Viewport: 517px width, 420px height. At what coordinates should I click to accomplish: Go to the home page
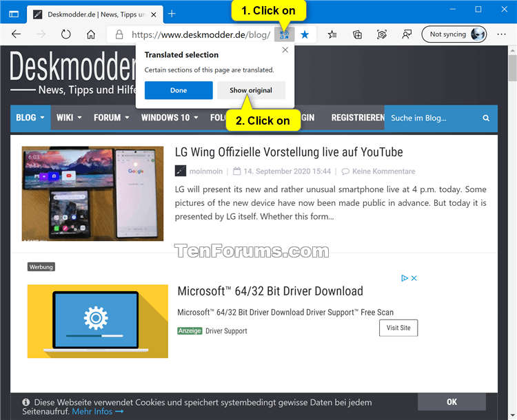pyautogui.click(x=91, y=34)
